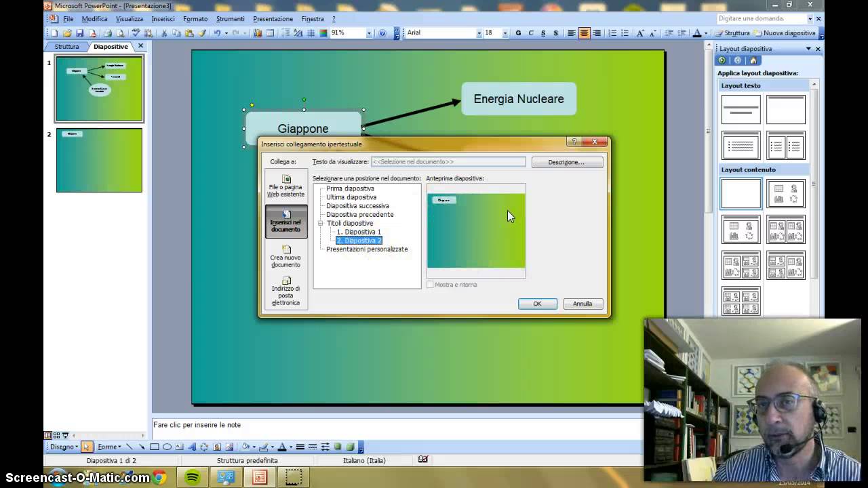The height and width of the screenshot is (488, 868).
Task: Click the Dash style icon
Action: (313, 447)
